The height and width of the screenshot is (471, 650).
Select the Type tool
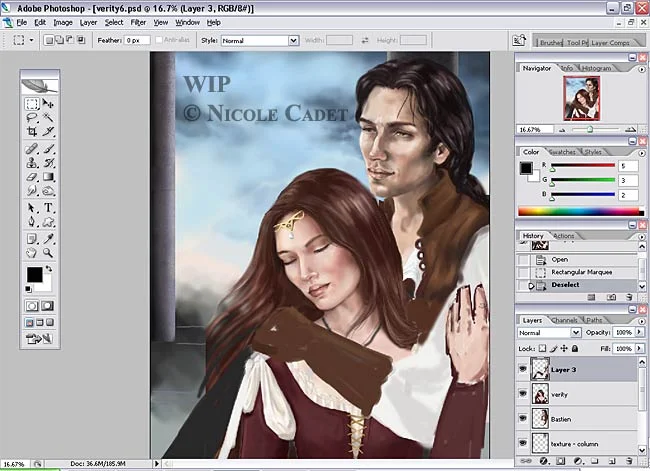tap(48, 208)
